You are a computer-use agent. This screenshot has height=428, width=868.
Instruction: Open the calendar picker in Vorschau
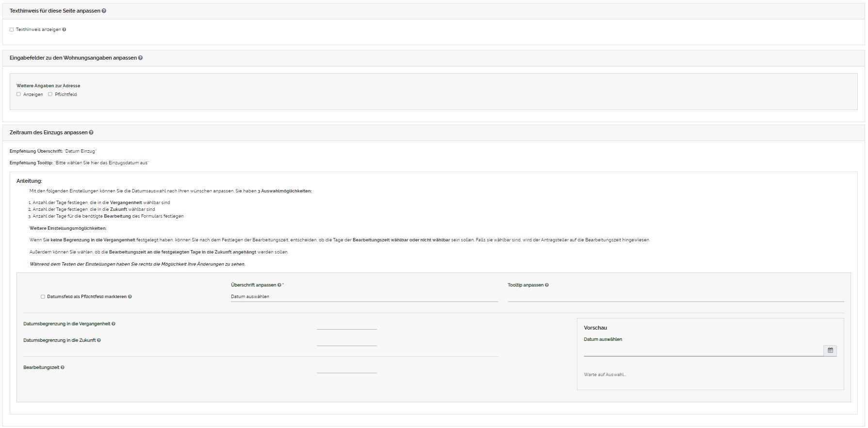[x=830, y=350]
